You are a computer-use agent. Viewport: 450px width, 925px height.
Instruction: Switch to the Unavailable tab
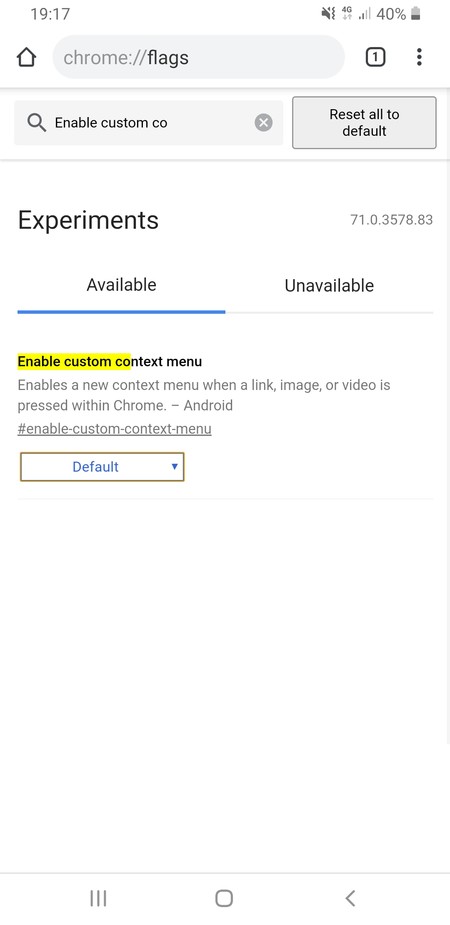tap(329, 286)
